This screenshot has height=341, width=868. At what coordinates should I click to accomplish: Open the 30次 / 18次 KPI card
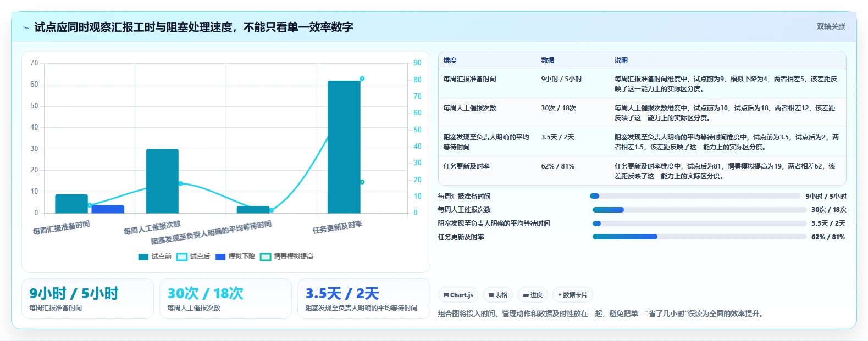[x=225, y=299]
